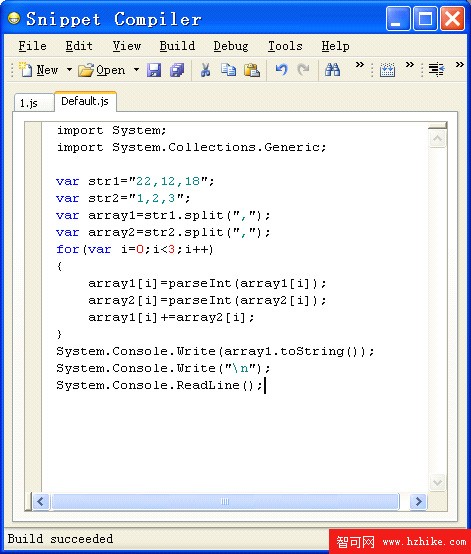This screenshot has width=471, height=554.
Task: Click the grayed Redo arrow icon
Action: [303, 70]
